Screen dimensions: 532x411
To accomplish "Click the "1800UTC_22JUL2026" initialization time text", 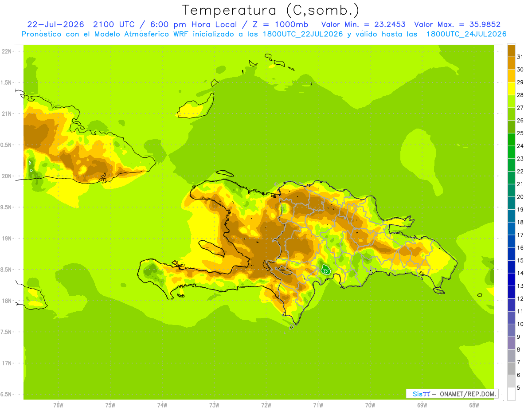I will click(303, 34).
